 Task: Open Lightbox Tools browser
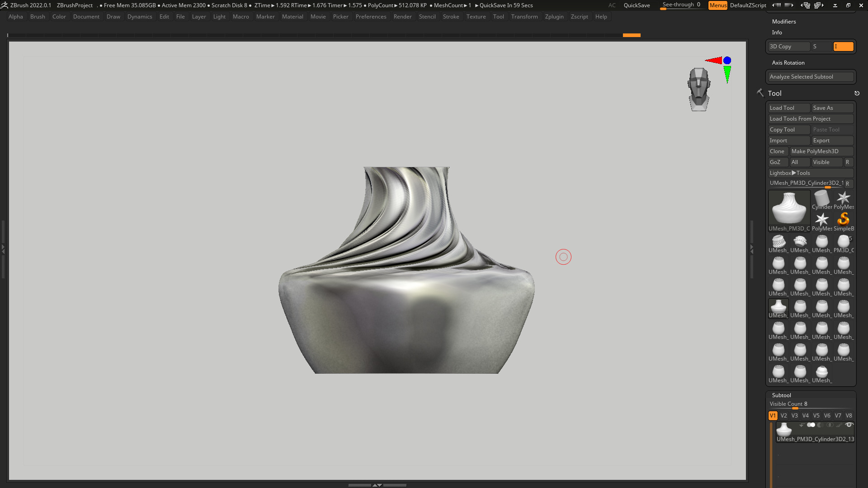tap(811, 173)
